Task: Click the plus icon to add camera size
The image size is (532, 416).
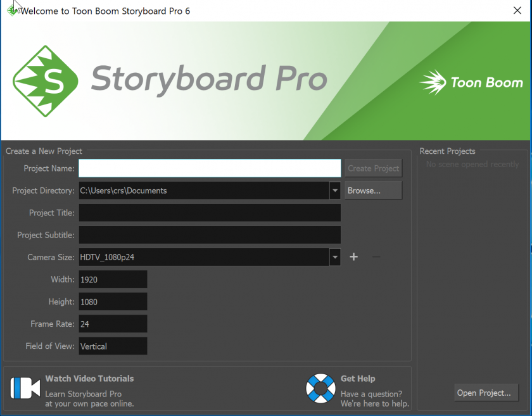Action: [x=353, y=257]
